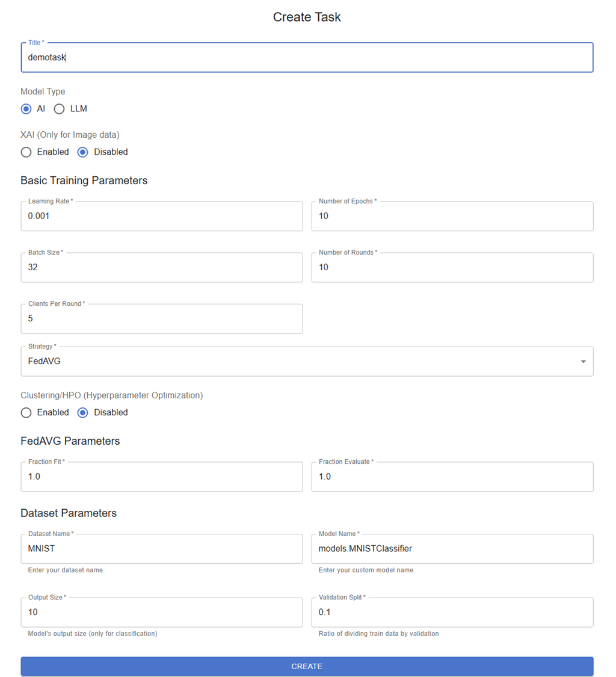Click the Title text field
This screenshot has height=677, width=616.
click(x=307, y=58)
